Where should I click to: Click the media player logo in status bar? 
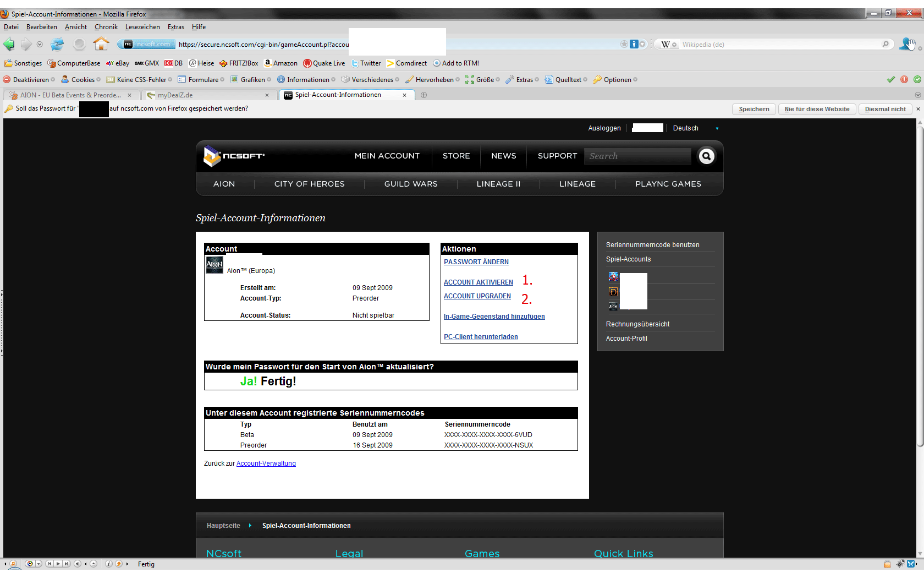(x=30, y=564)
